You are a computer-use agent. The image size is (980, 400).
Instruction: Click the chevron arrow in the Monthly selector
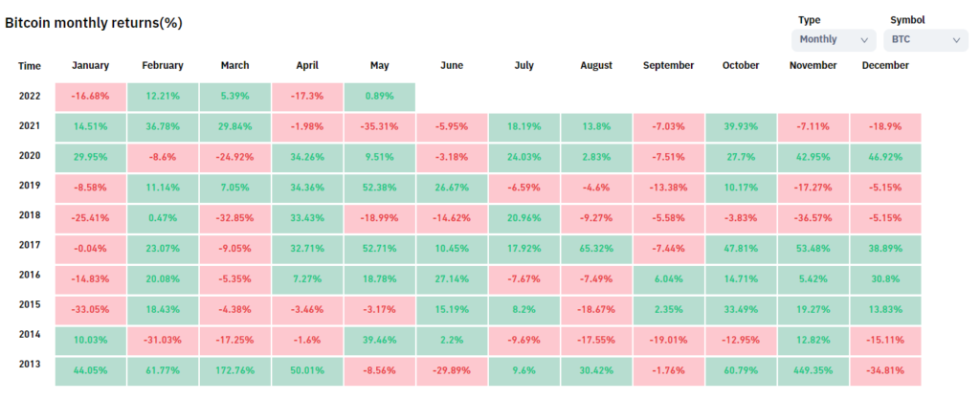(x=865, y=40)
